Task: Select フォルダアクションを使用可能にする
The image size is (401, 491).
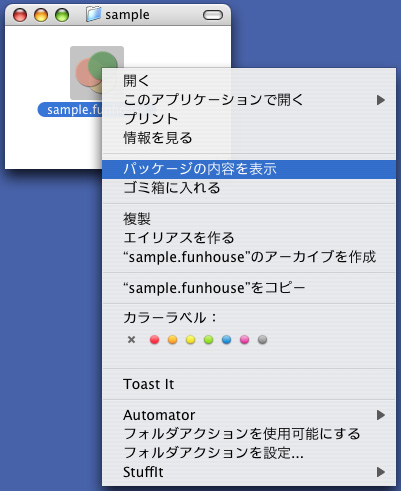Action: point(249,434)
